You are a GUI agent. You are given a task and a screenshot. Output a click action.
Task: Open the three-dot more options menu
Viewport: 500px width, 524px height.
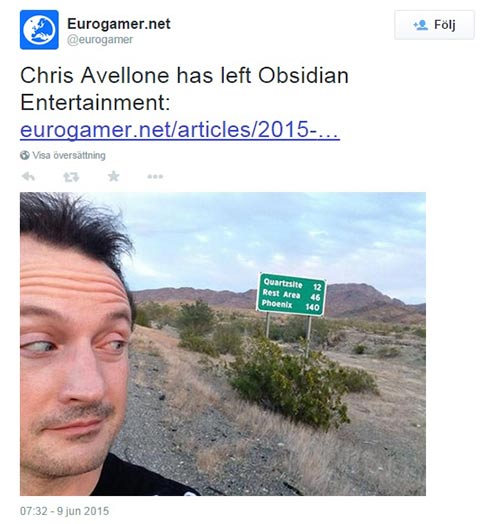(155, 176)
